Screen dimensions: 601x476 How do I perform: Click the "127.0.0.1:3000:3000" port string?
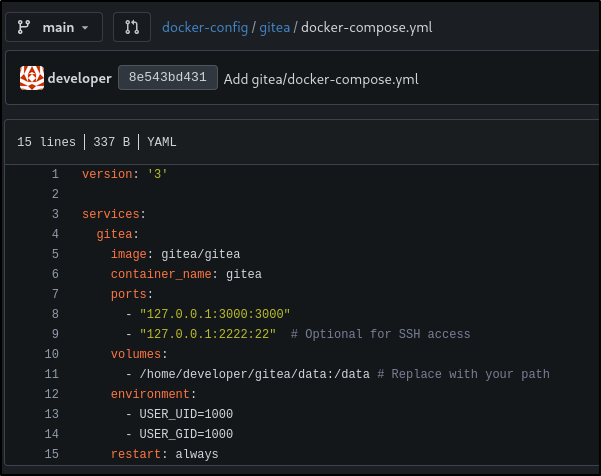tap(215, 314)
